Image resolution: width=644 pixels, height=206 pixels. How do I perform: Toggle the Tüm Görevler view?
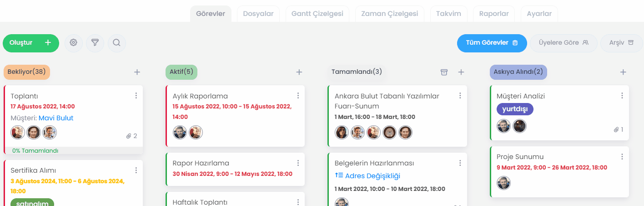click(x=492, y=43)
